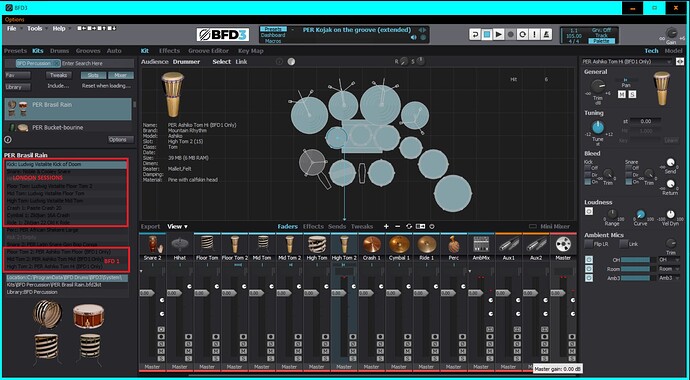Toggle the Loudness section power button
Image resolution: width=690 pixels, height=380 pixels.
click(589, 212)
